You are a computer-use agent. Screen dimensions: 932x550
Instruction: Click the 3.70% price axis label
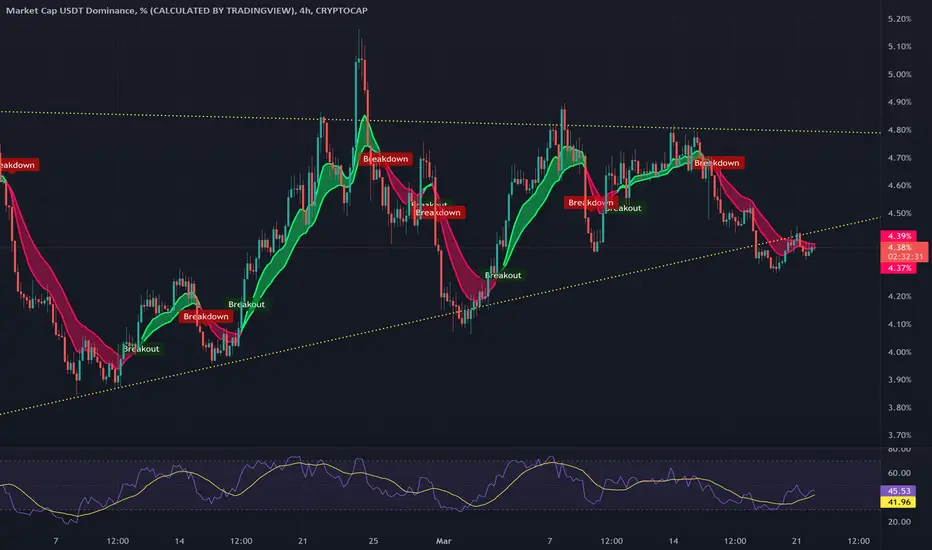(899, 435)
